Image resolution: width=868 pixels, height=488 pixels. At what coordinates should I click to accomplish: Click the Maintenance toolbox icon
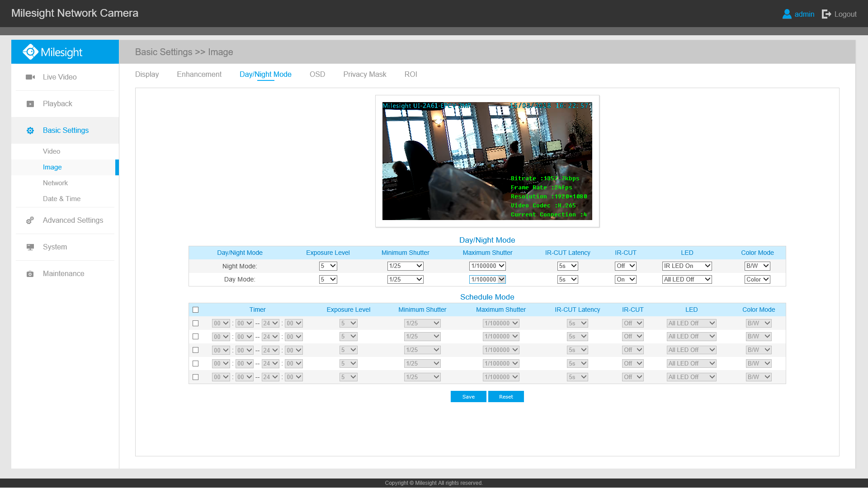pyautogui.click(x=30, y=274)
